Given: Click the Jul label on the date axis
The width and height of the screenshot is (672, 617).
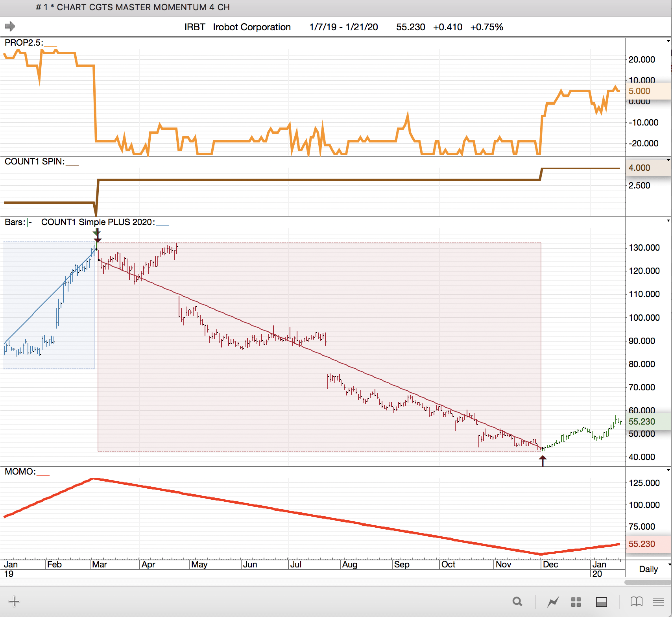Looking at the screenshot, I should (296, 565).
